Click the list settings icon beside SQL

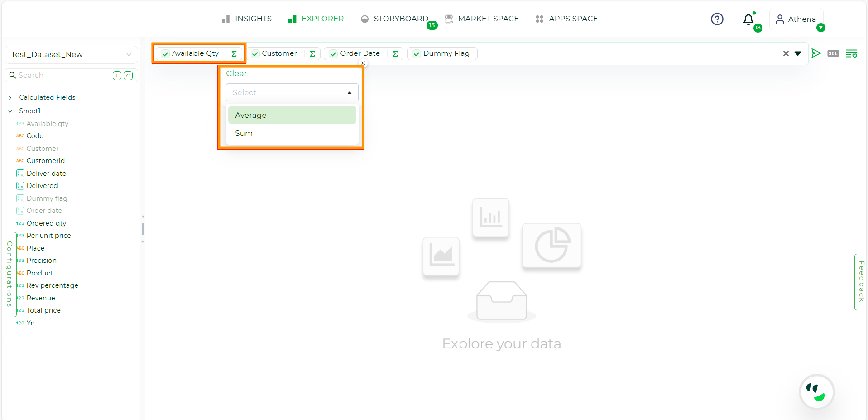851,53
